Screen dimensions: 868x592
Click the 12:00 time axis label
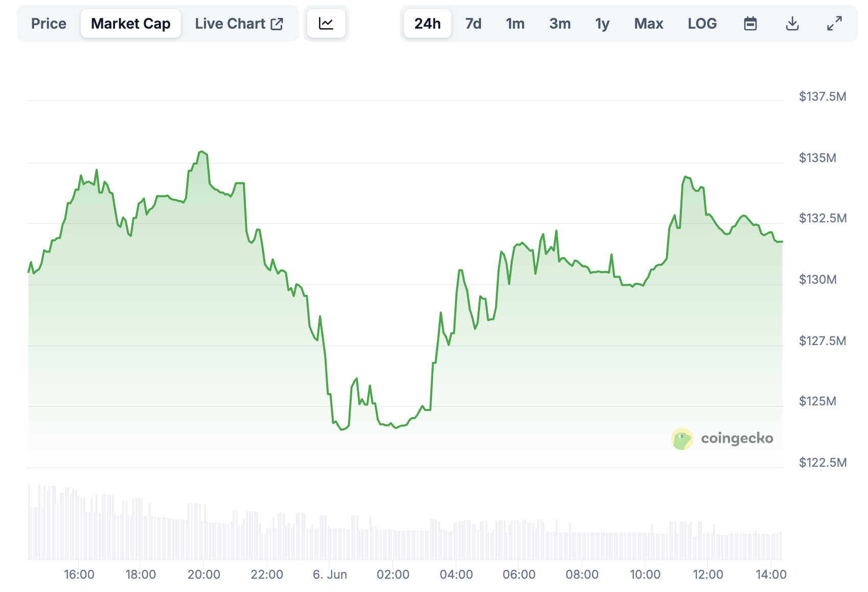coord(707,575)
